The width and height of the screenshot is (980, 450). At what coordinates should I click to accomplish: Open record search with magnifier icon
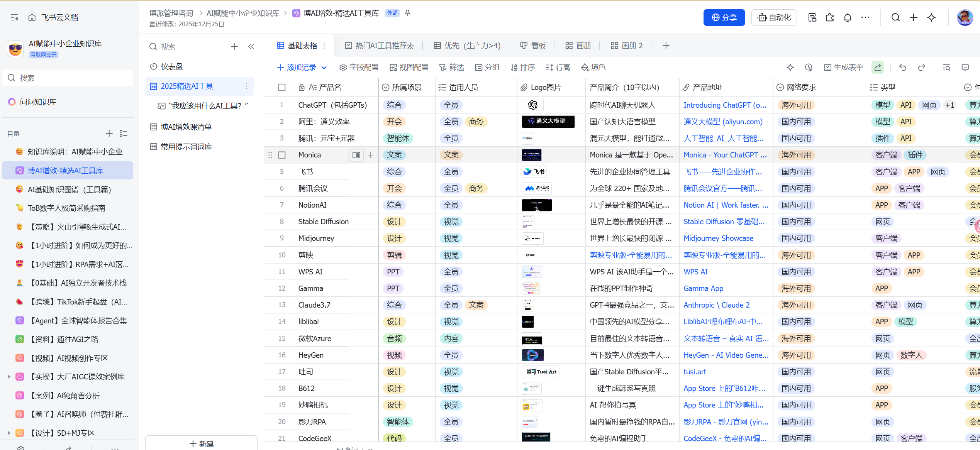946,67
